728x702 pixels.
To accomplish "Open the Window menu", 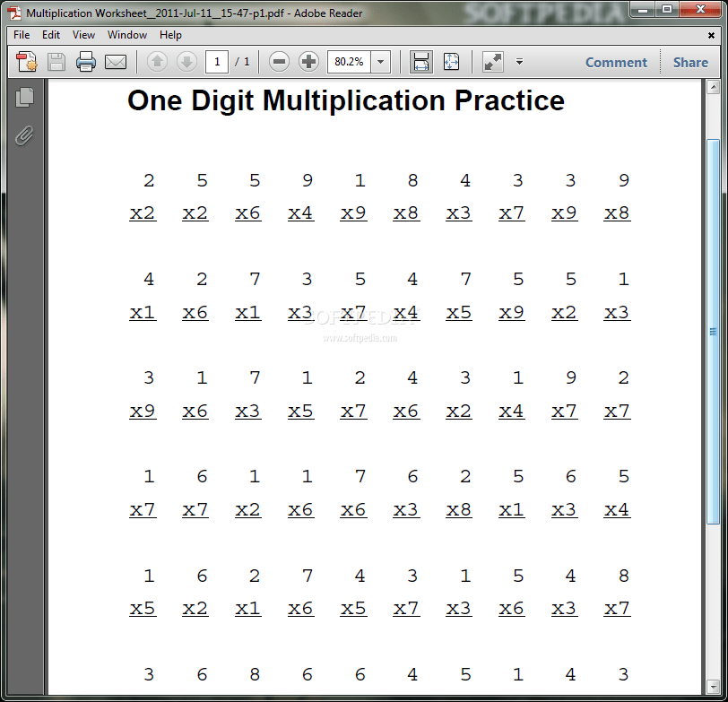I will click(x=127, y=35).
